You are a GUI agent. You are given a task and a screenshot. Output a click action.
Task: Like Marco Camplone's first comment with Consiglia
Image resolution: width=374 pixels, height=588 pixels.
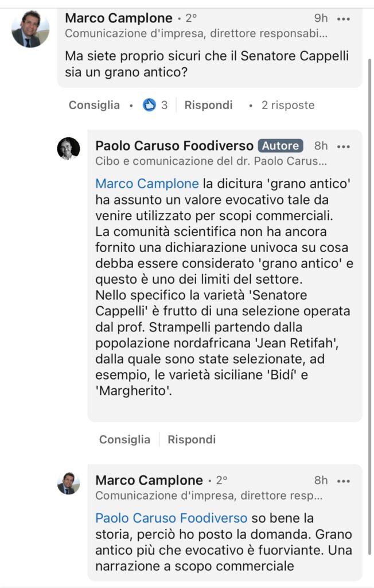(94, 105)
